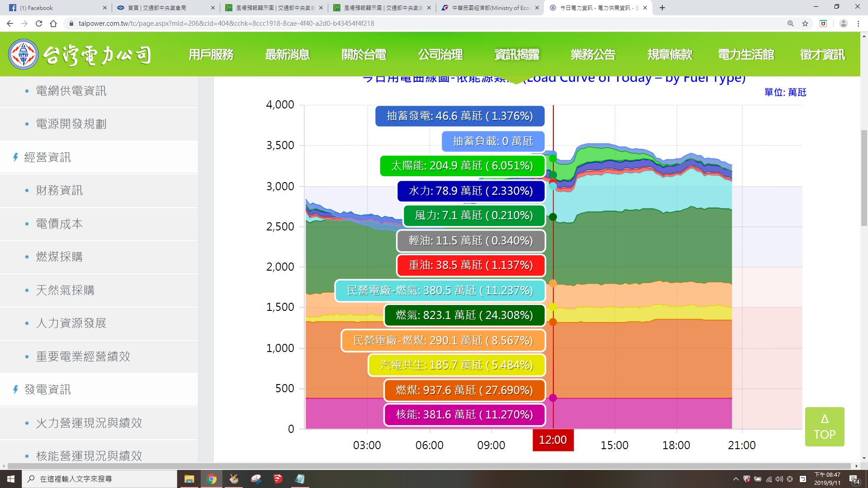Open browser home page icon
This screenshot has width=868, height=488.
pos(53,23)
